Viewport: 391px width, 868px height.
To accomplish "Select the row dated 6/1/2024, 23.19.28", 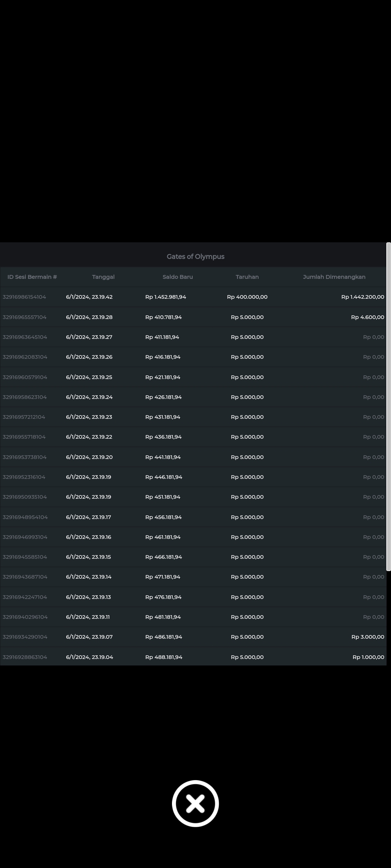I will point(89,317).
